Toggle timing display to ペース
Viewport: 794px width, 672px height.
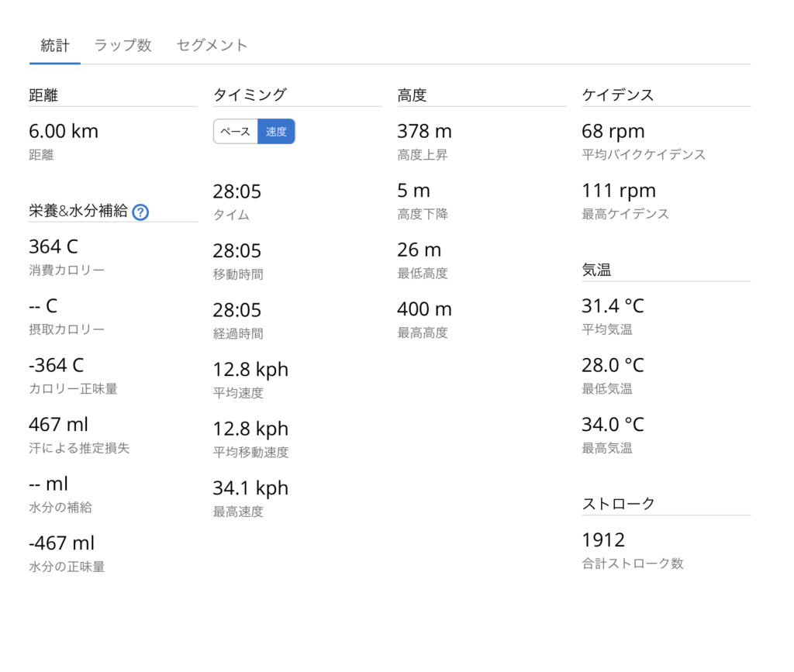(235, 132)
